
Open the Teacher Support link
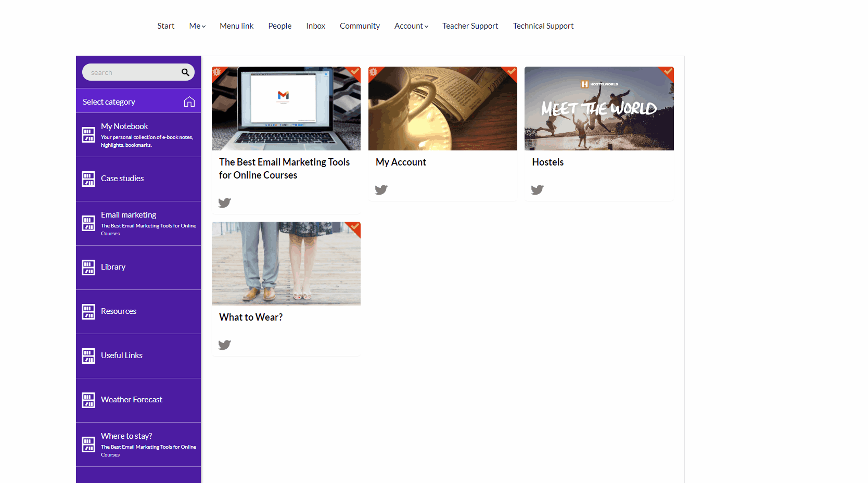tap(470, 26)
